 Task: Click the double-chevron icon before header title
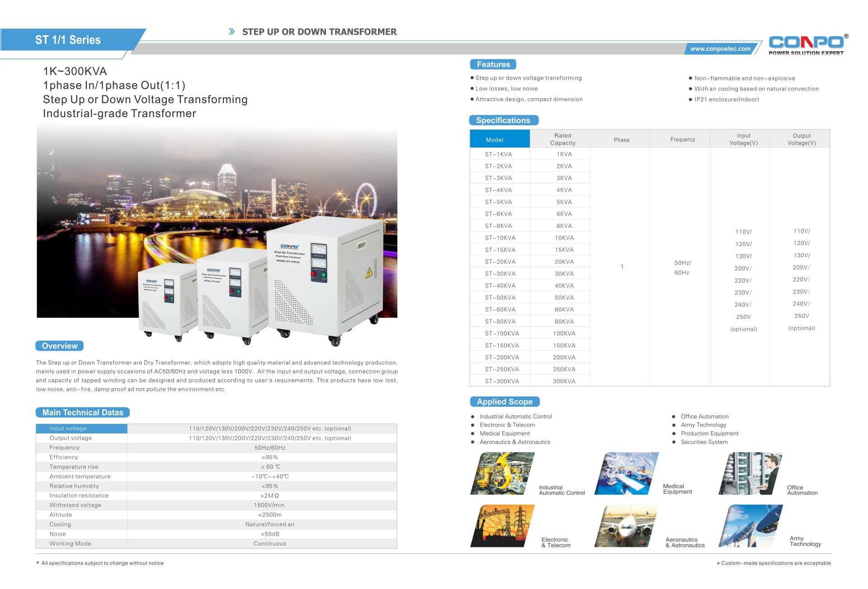(x=232, y=32)
